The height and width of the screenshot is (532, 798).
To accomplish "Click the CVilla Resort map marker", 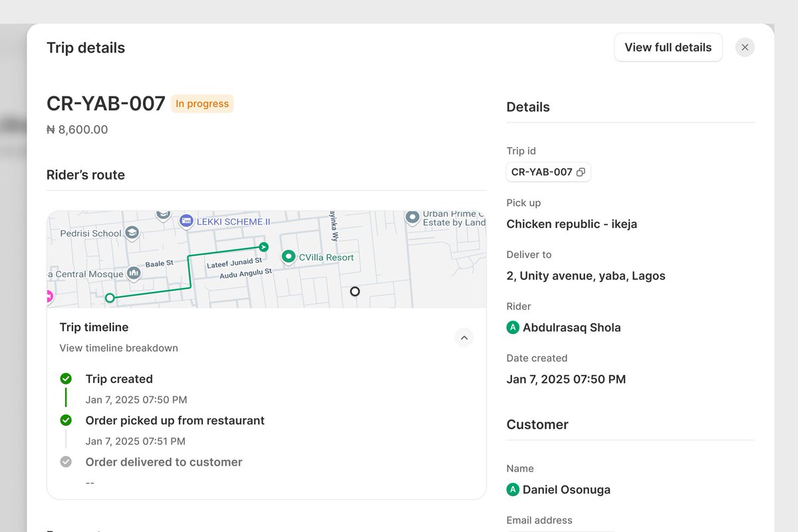I will pyautogui.click(x=289, y=257).
